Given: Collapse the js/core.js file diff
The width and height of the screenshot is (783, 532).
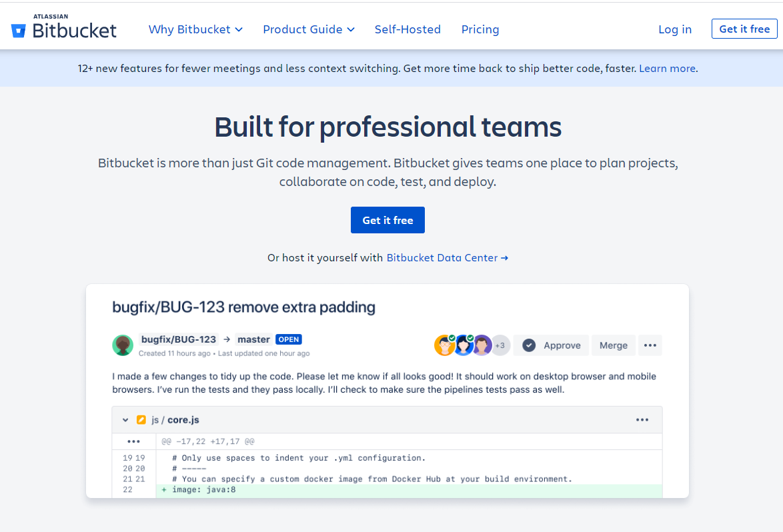Looking at the screenshot, I should click(125, 420).
